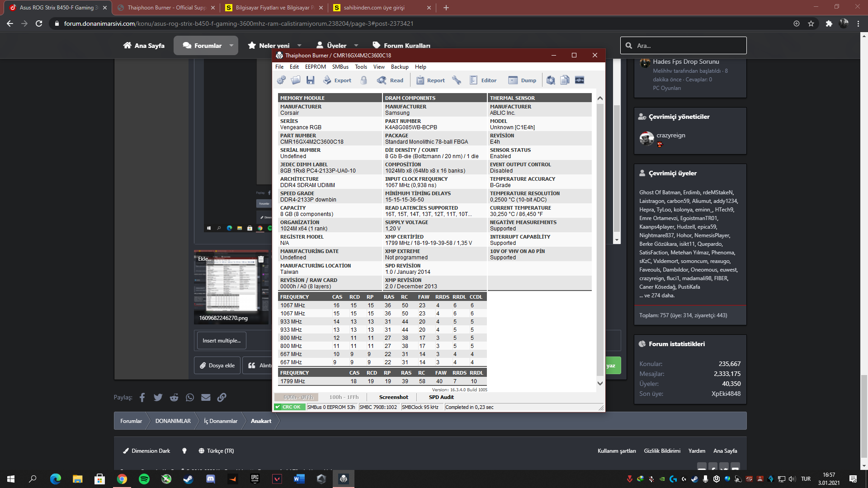Click the attached 1609682246270.png thumbnail
Screen dimensions: 868x488
tap(231, 287)
